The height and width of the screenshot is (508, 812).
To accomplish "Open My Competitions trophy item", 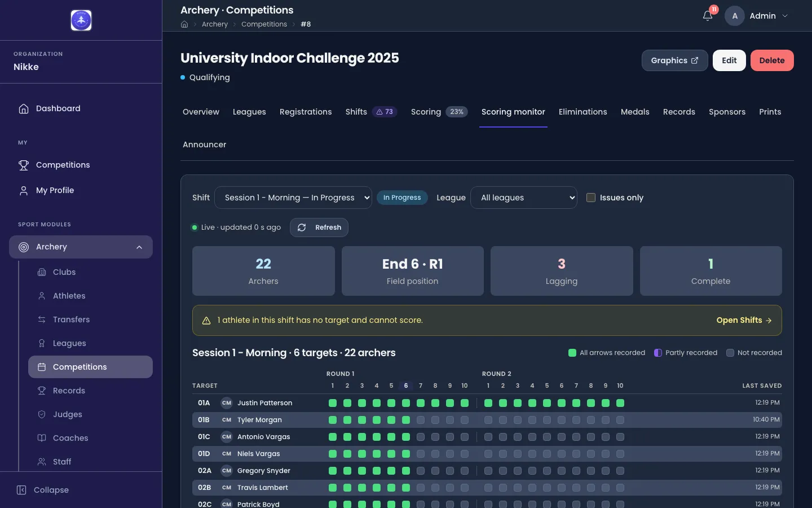I will point(81,165).
